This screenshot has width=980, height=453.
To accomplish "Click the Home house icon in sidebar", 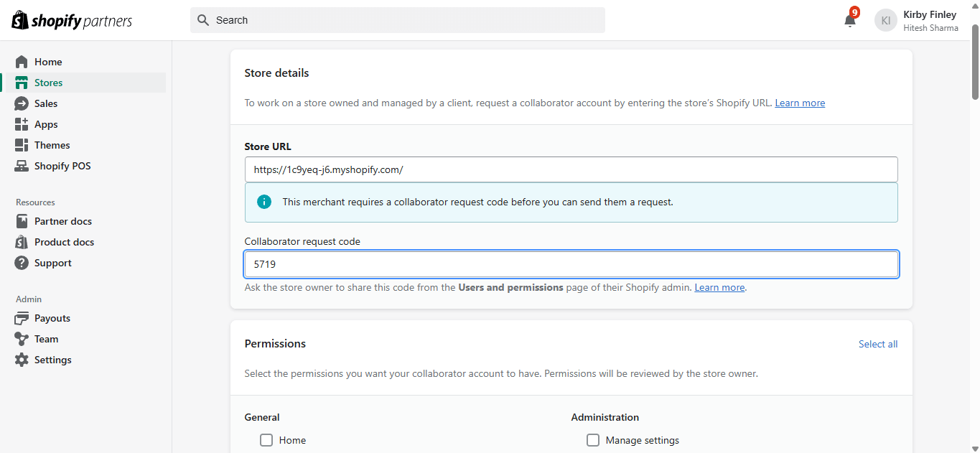I will pos(22,62).
